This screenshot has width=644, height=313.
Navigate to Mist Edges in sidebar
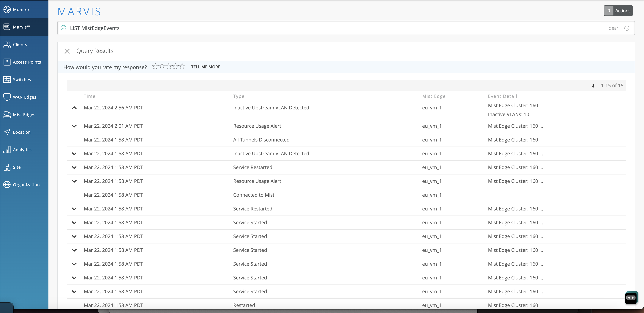point(24,115)
